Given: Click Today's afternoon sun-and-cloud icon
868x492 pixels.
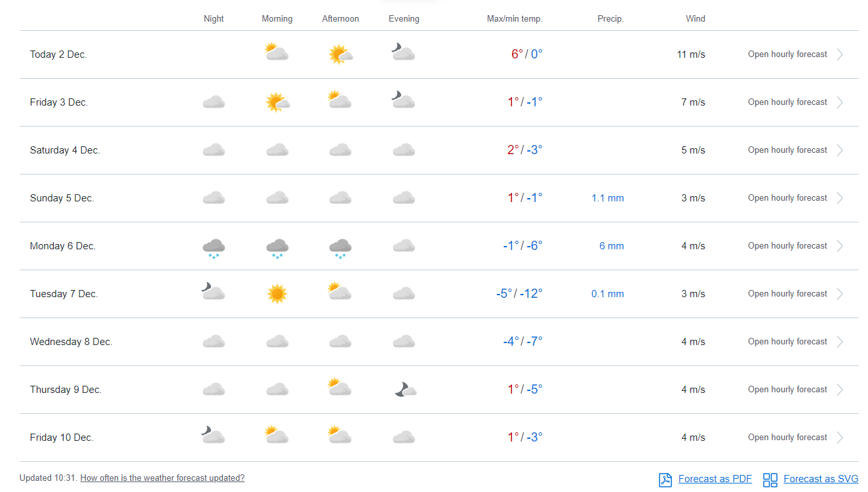Looking at the screenshot, I should pos(340,54).
